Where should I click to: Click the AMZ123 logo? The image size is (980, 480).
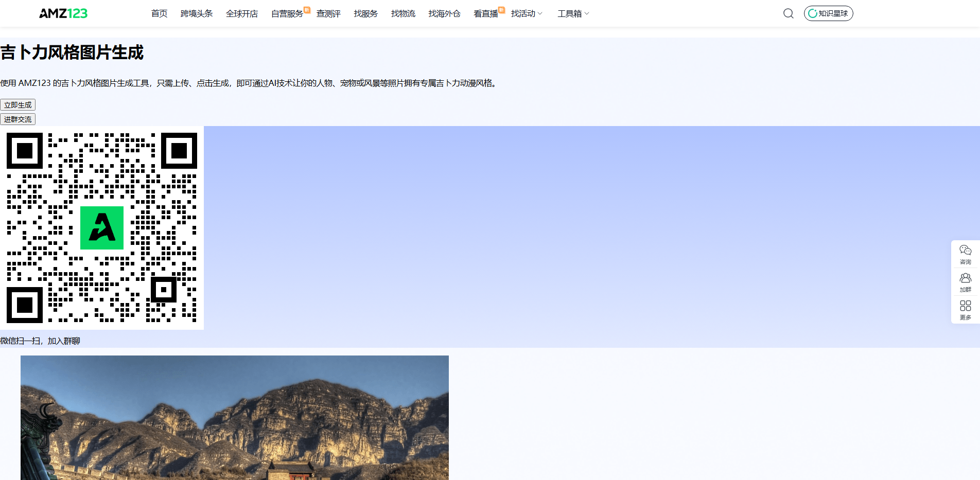pyautogui.click(x=62, y=13)
